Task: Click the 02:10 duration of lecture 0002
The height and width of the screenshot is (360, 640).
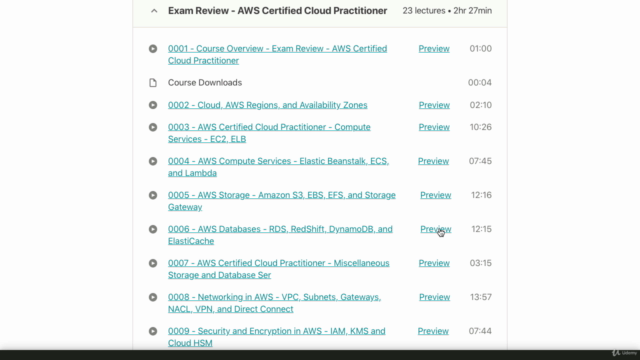Action: pos(480,105)
